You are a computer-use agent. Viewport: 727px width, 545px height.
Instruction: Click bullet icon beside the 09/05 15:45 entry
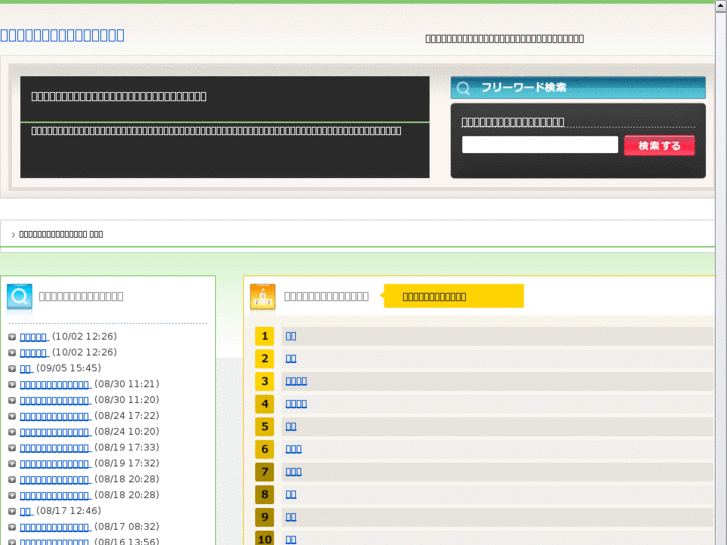[12, 369]
